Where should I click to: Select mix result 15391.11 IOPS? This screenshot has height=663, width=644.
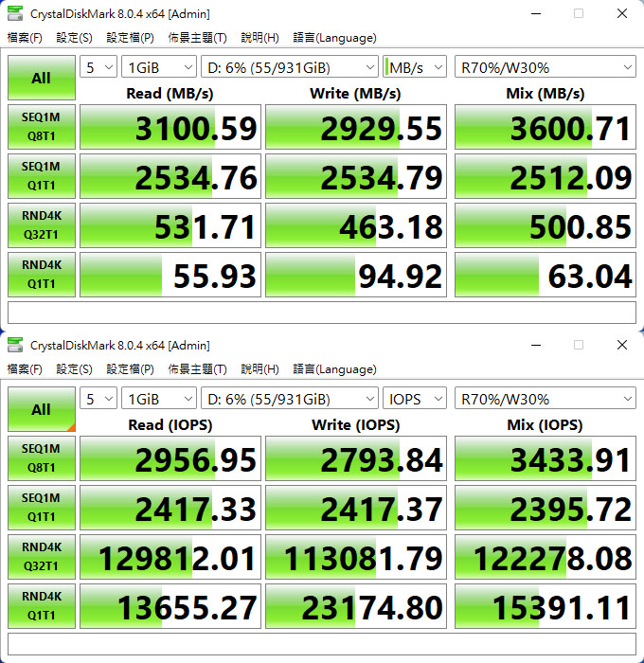(x=546, y=606)
